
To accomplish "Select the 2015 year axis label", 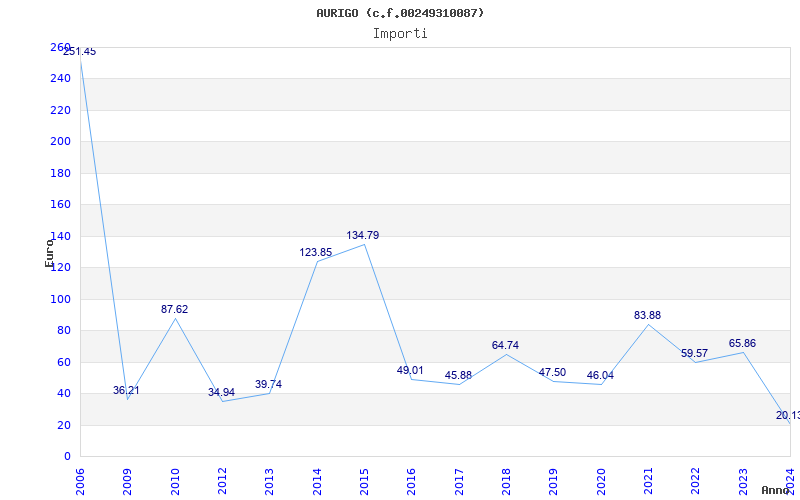I will tap(364, 481).
